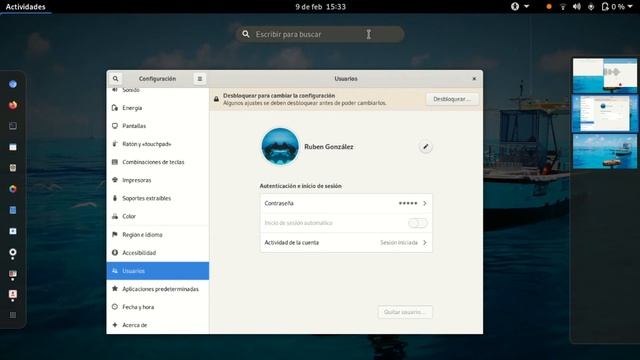
Task: Click the Accesibilidad icon in sidebar
Action: click(x=115, y=253)
